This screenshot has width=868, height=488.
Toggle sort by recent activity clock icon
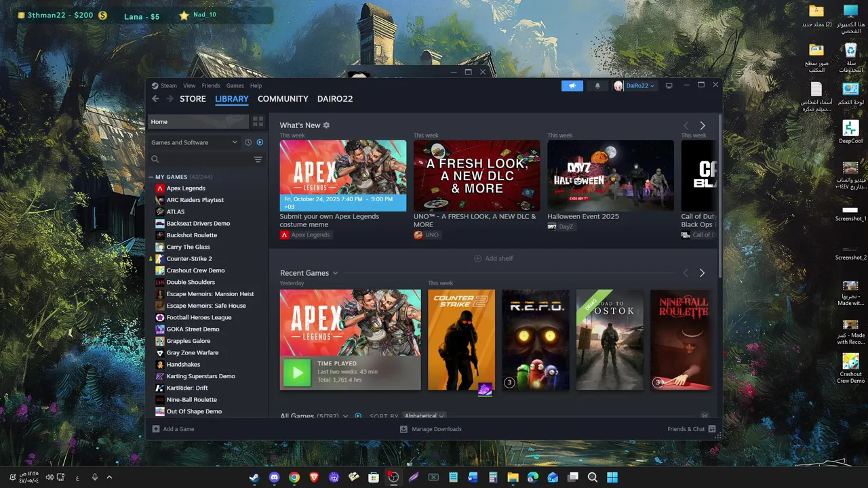pyautogui.click(x=248, y=142)
